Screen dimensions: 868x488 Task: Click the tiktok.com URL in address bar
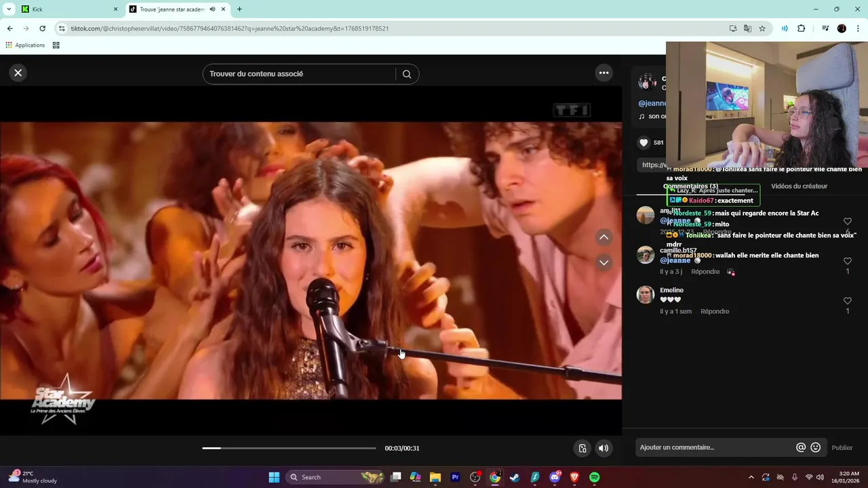point(229,28)
